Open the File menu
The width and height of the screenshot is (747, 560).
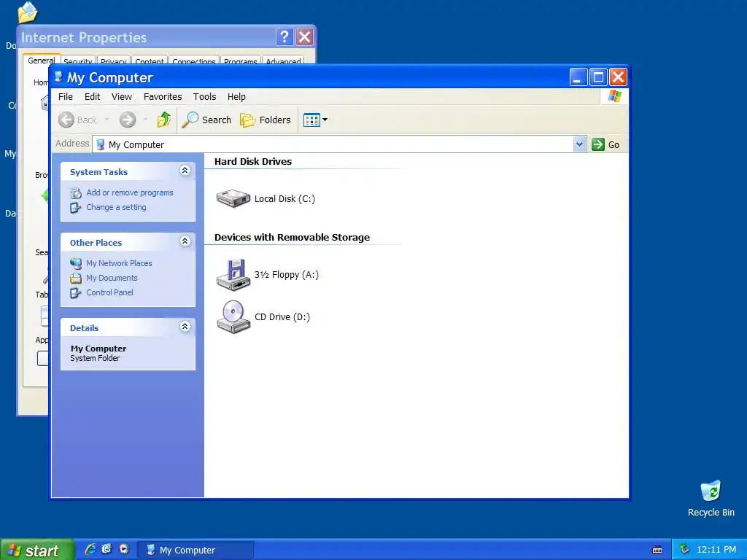click(x=65, y=97)
